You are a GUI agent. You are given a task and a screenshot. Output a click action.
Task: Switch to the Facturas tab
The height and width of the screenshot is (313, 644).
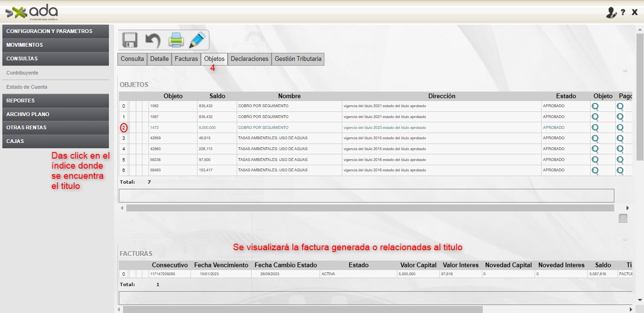click(x=186, y=59)
